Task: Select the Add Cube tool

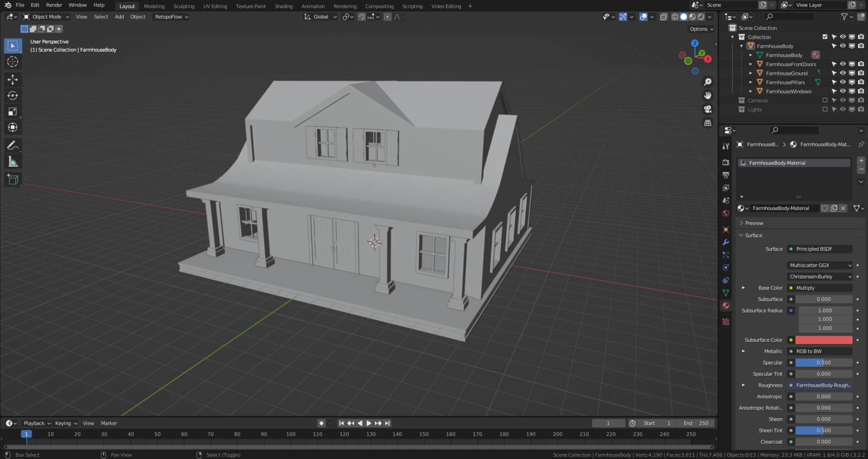Action: pos(12,180)
